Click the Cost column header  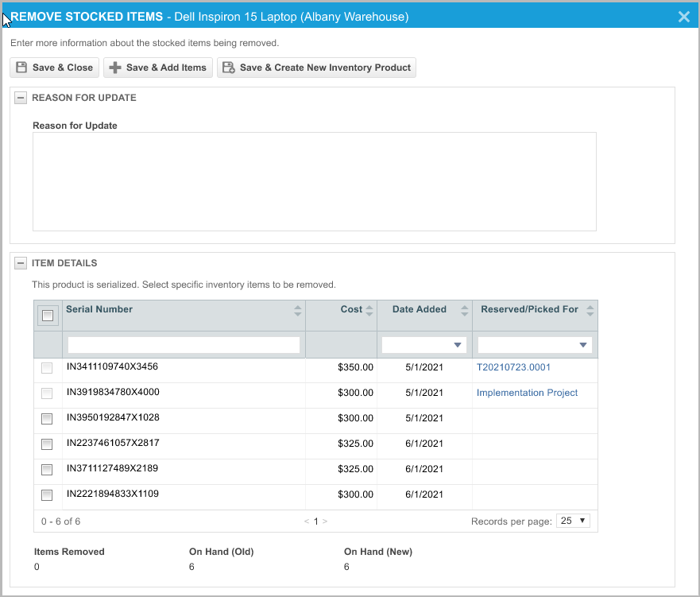[x=351, y=309]
